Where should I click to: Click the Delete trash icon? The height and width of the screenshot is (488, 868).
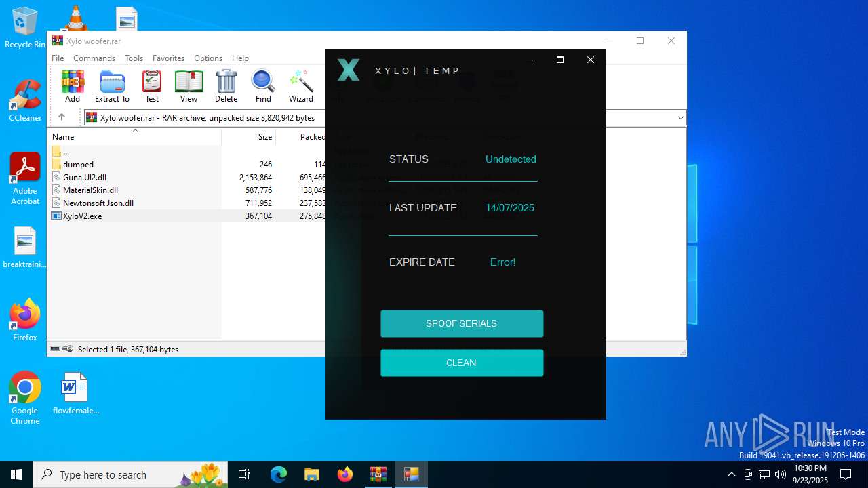coord(226,86)
